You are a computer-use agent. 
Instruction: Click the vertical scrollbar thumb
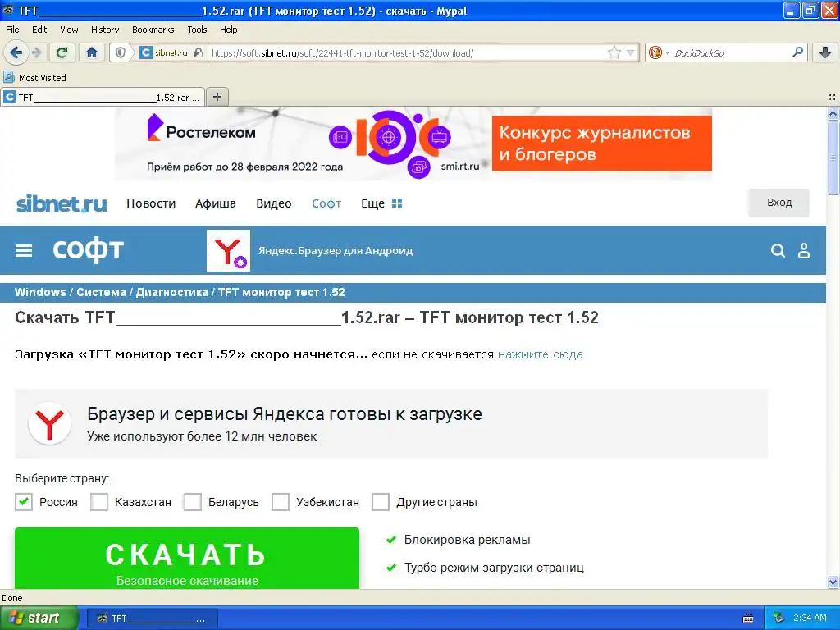coord(833,158)
